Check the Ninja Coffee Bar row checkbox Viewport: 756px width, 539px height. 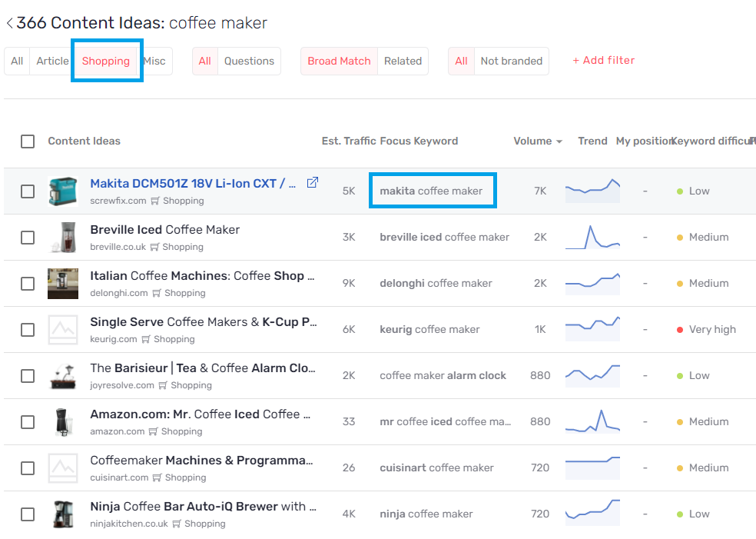point(28,514)
